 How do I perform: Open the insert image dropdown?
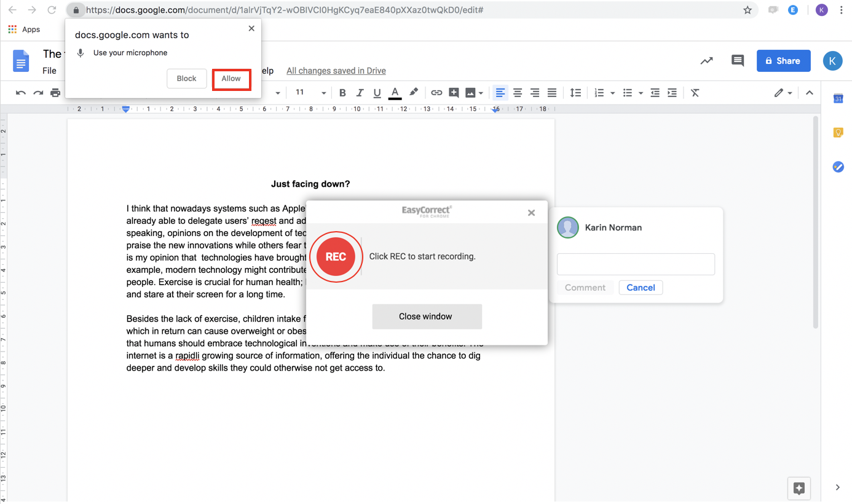tap(481, 93)
